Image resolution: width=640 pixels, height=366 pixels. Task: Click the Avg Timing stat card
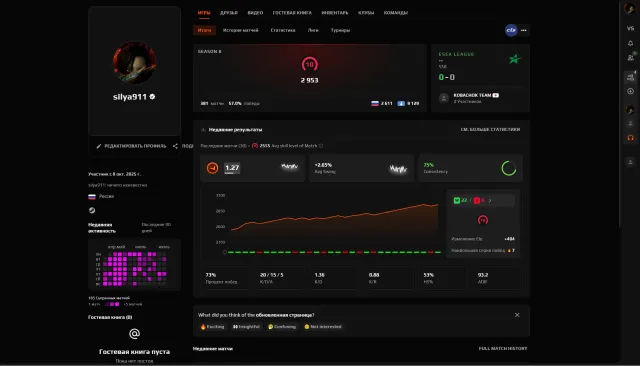tap(361, 168)
